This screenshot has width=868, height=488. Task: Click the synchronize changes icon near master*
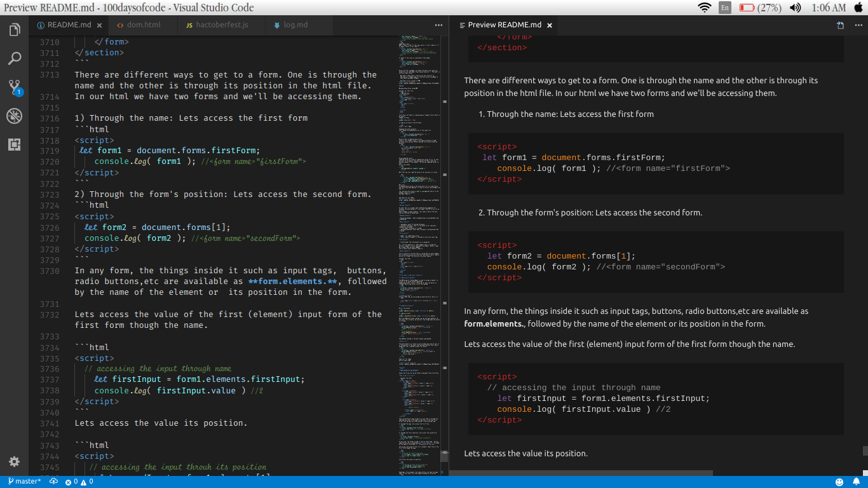53,482
